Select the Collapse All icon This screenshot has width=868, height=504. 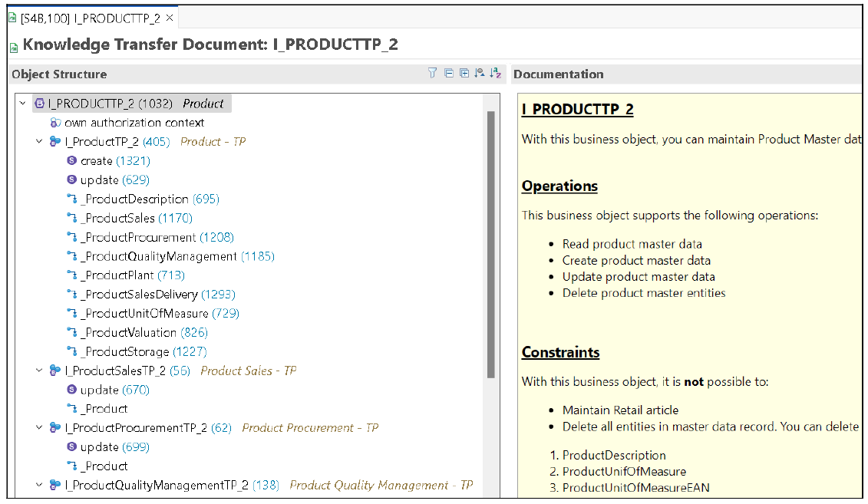tap(447, 72)
